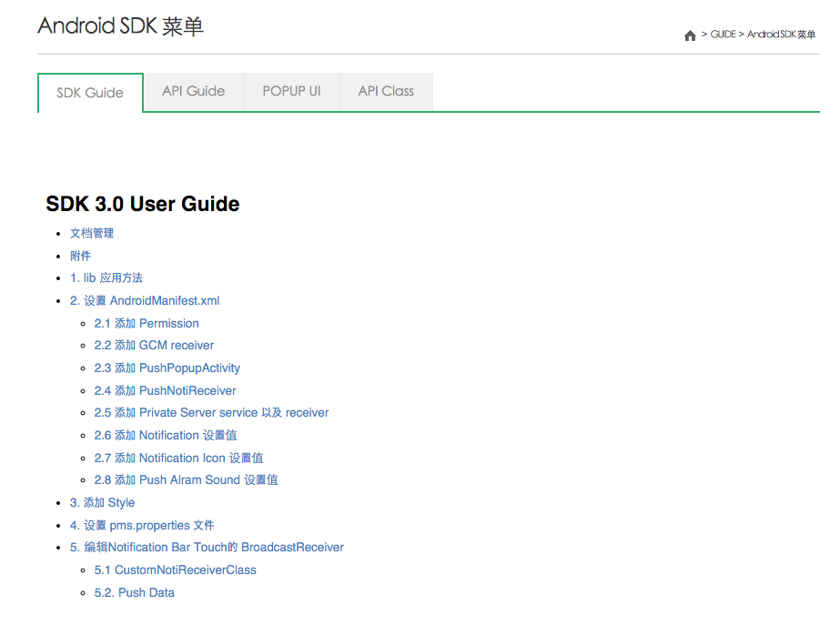Go to '2.2 添加 GCM receiver'

pyautogui.click(x=154, y=346)
